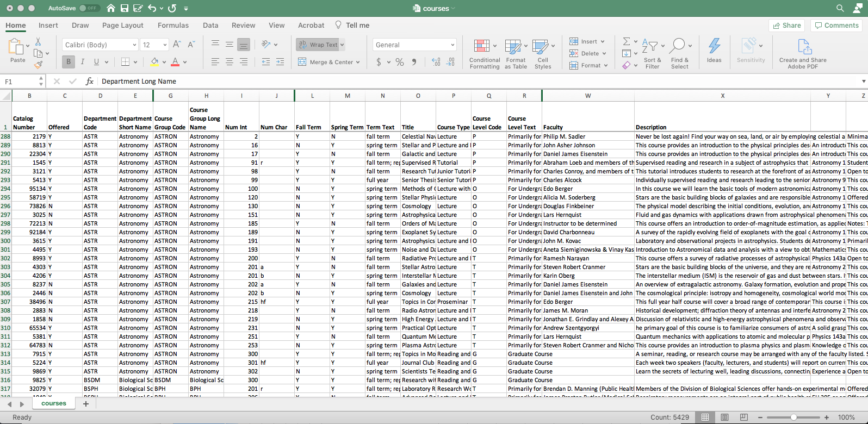Expand the fill color dropdown arrow
868x424 pixels.
point(164,62)
